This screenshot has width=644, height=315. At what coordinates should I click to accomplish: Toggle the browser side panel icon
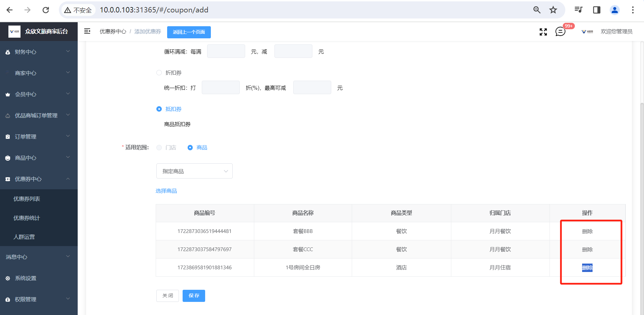597,10
